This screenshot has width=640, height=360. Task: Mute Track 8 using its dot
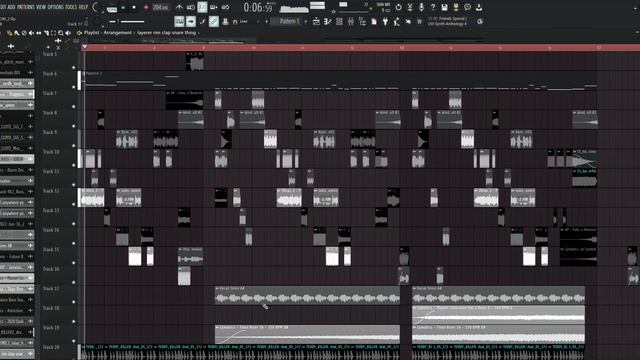(74, 126)
